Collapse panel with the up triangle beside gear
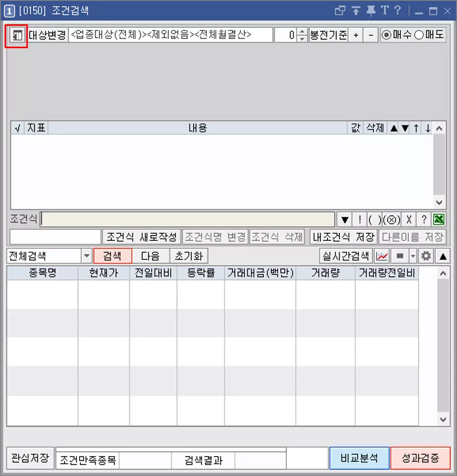This screenshot has height=476, width=457. (x=443, y=256)
